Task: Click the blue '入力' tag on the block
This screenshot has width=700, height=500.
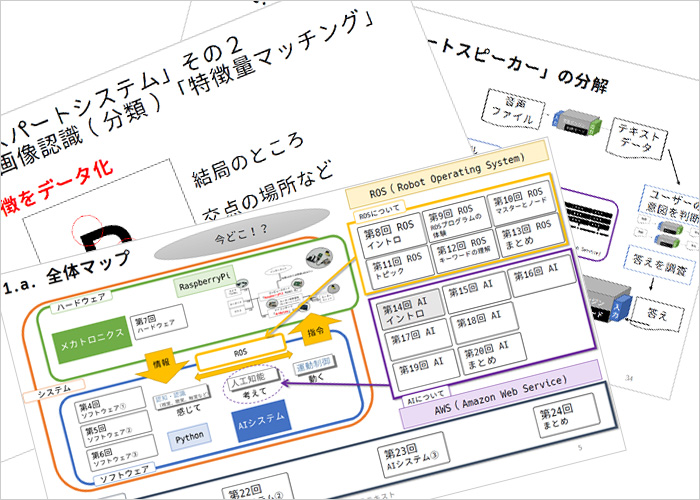Action: click(x=620, y=307)
